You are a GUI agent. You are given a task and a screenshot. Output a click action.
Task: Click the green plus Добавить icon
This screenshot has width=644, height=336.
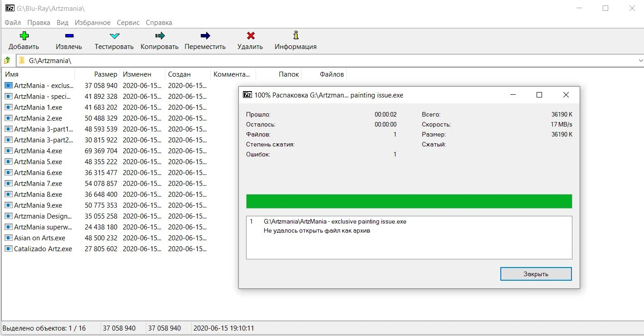pos(24,35)
